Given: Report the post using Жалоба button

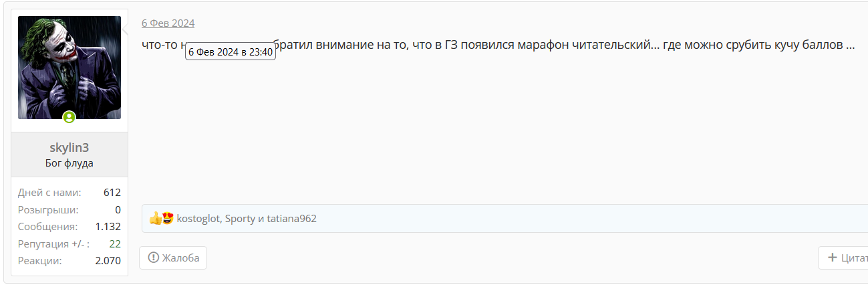Looking at the screenshot, I should (173, 258).
